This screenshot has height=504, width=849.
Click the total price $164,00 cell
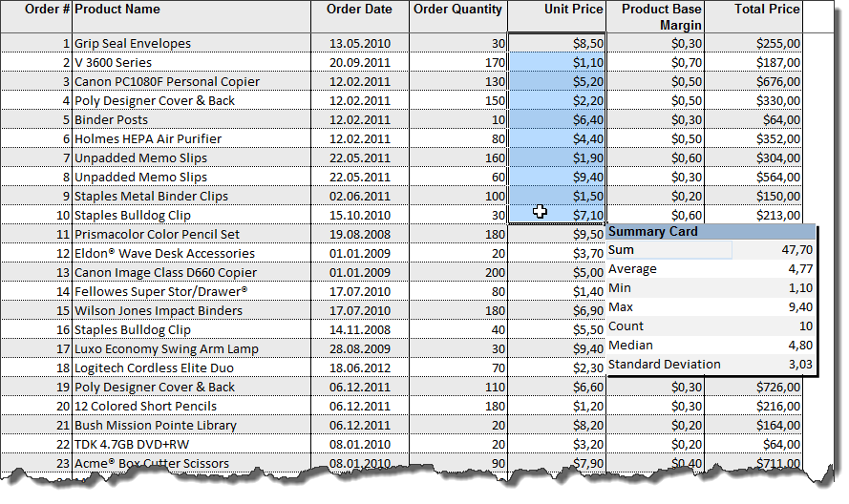coord(753,426)
